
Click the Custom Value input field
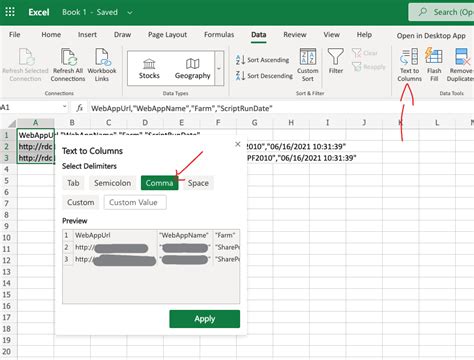click(135, 202)
